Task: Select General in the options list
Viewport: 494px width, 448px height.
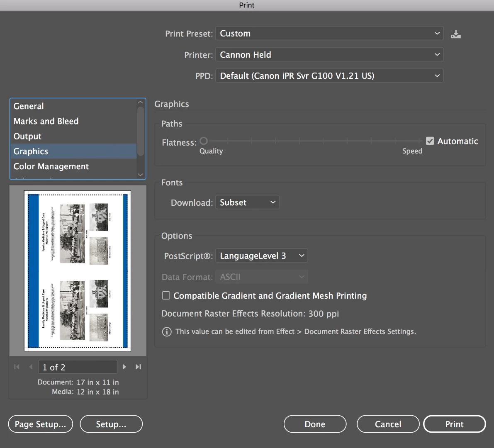Action: tap(74, 106)
